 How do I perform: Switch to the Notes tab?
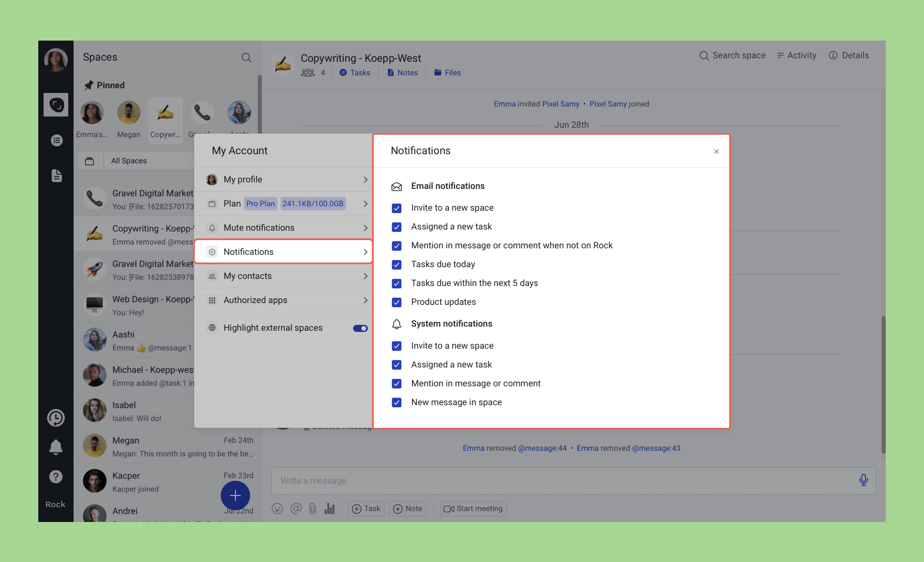[403, 73]
